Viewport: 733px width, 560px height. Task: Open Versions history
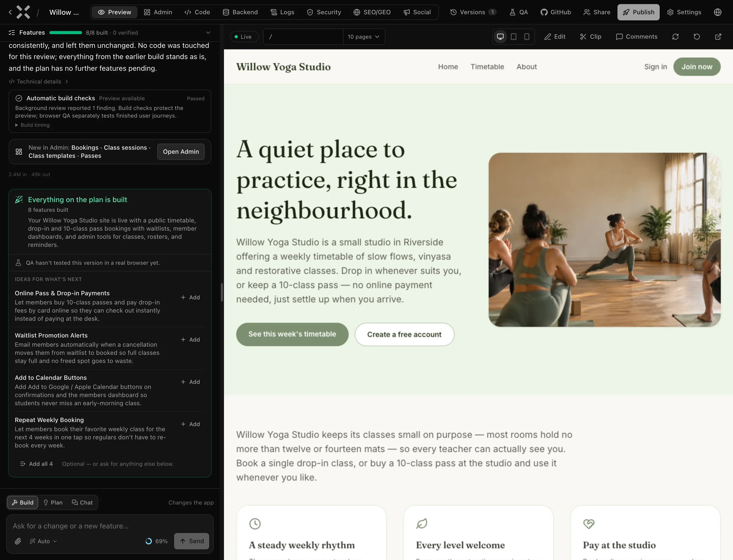coord(473,12)
